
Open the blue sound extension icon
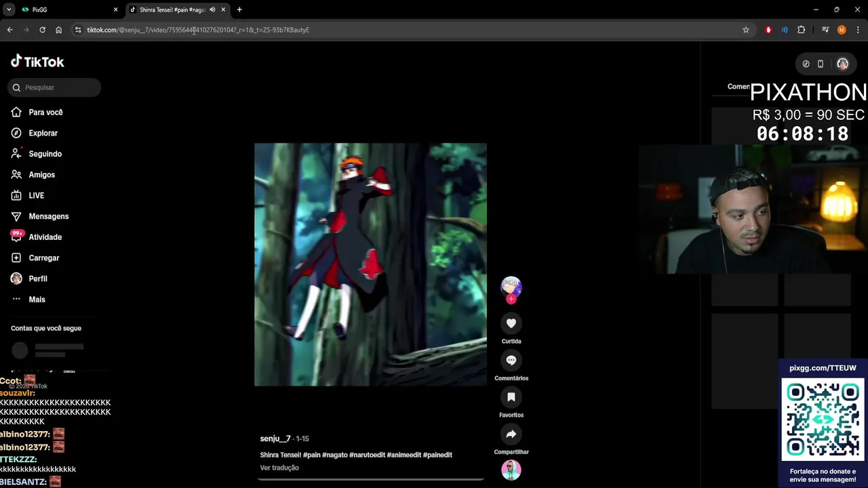(x=785, y=30)
